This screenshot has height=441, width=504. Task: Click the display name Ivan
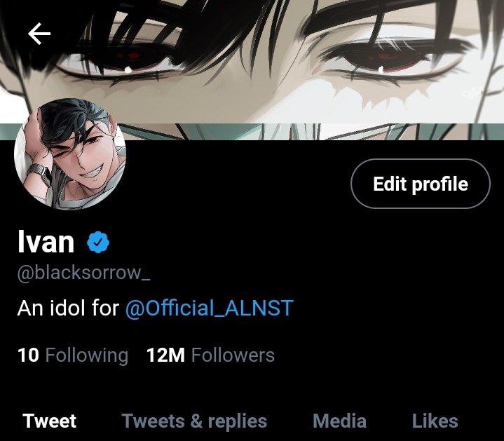click(x=46, y=242)
